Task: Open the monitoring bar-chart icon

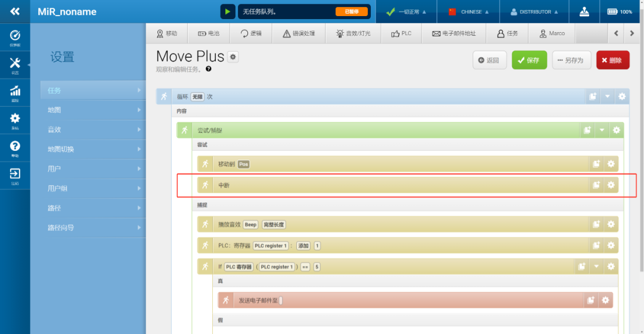Action: (x=15, y=92)
